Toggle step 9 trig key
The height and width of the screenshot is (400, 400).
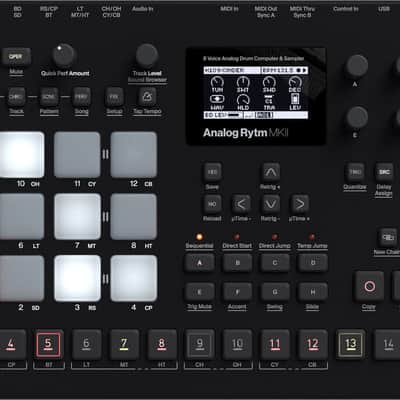click(x=200, y=344)
